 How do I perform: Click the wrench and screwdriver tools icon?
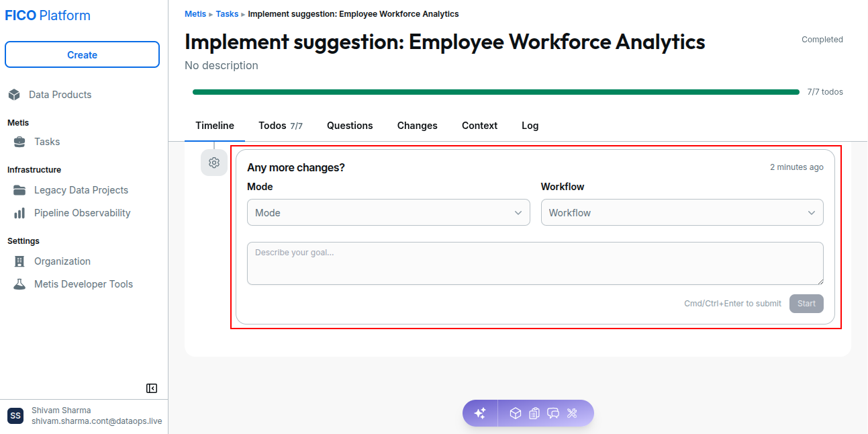[x=572, y=413]
